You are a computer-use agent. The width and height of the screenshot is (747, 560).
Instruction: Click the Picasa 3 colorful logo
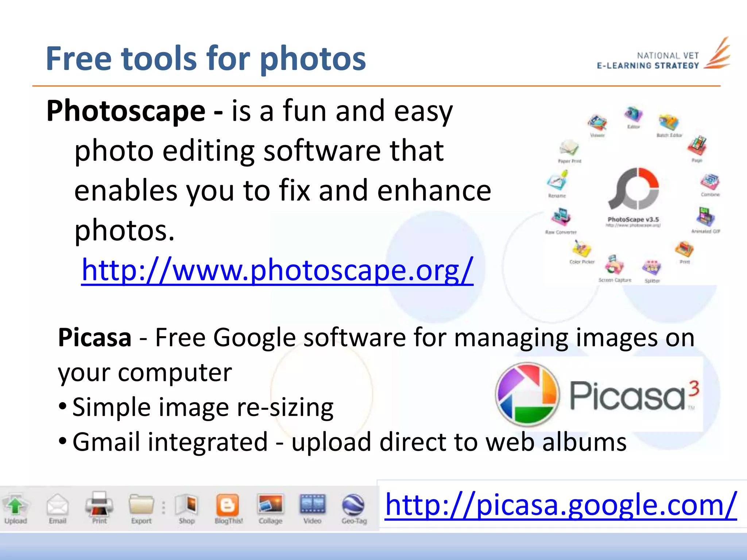click(527, 394)
